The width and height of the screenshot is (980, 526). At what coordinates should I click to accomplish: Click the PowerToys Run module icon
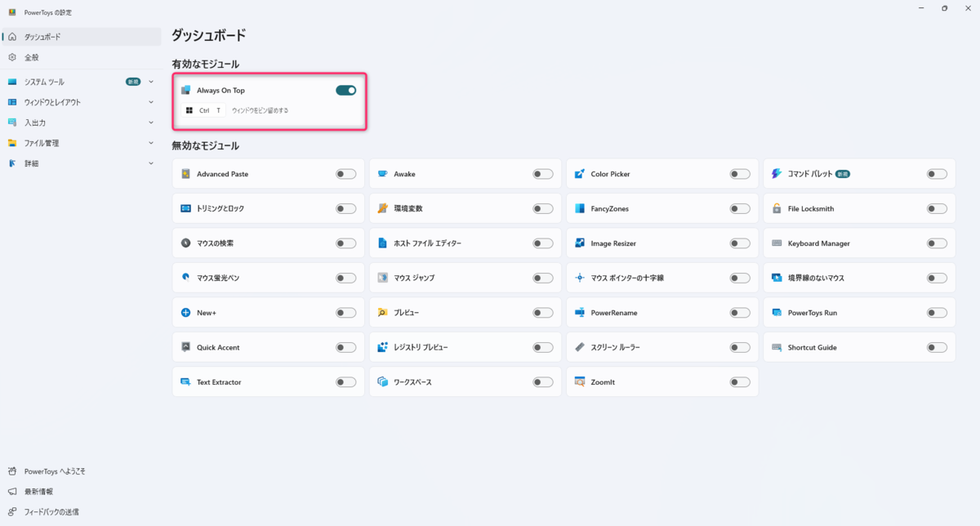pyautogui.click(x=777, y=313)
